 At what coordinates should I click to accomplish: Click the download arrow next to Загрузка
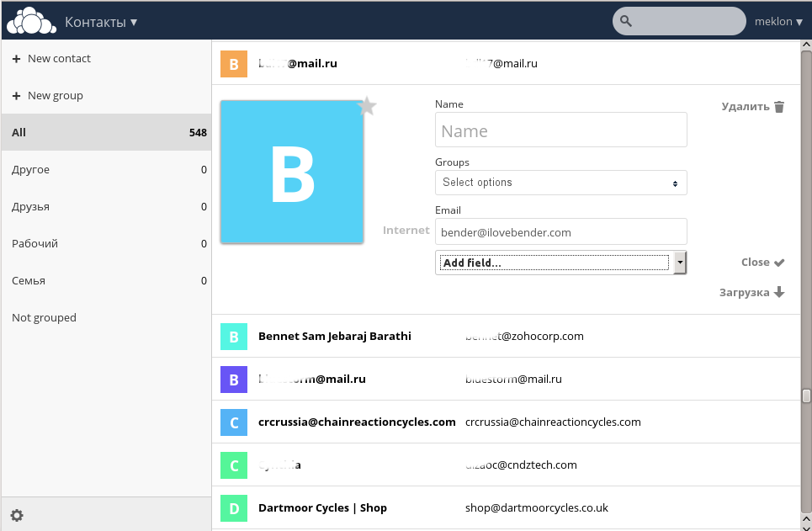[x=779, y=292]
